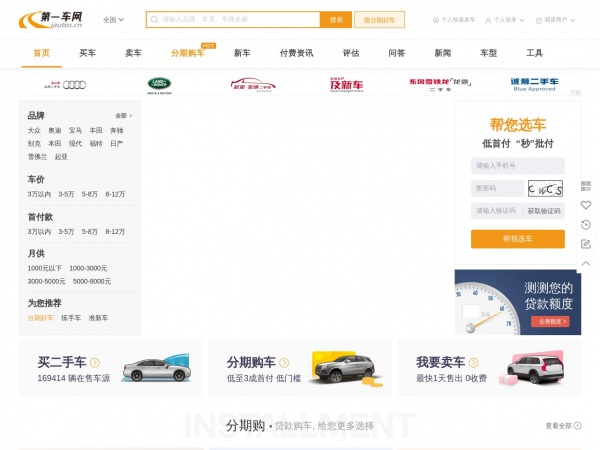
Task: Click the 及新车 brand logo
Action: tap(347, 85)
